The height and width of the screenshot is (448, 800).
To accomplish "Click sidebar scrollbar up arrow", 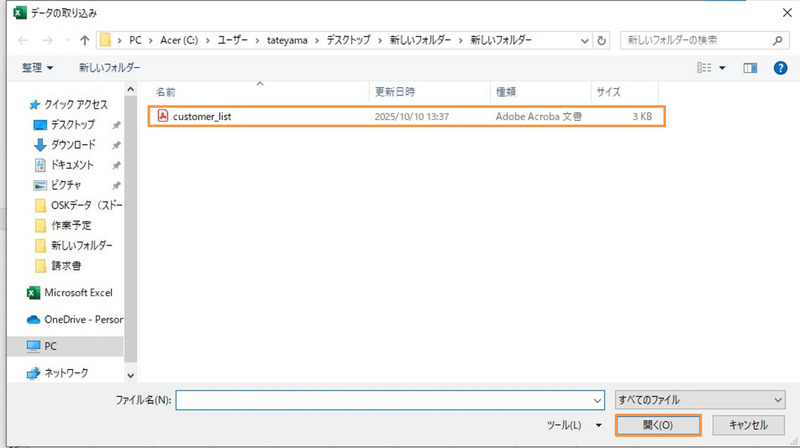I will click(131, 89).
